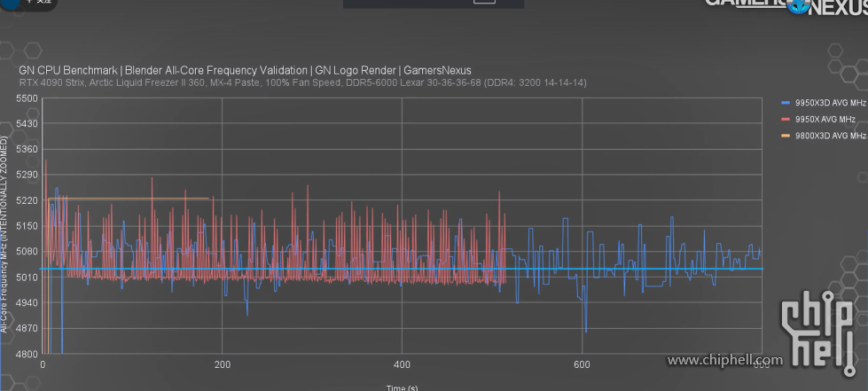This screenshot has height=391, width=868.
Task: Click the 0 x-axis tick label
Action: click(x=43, y=365)
